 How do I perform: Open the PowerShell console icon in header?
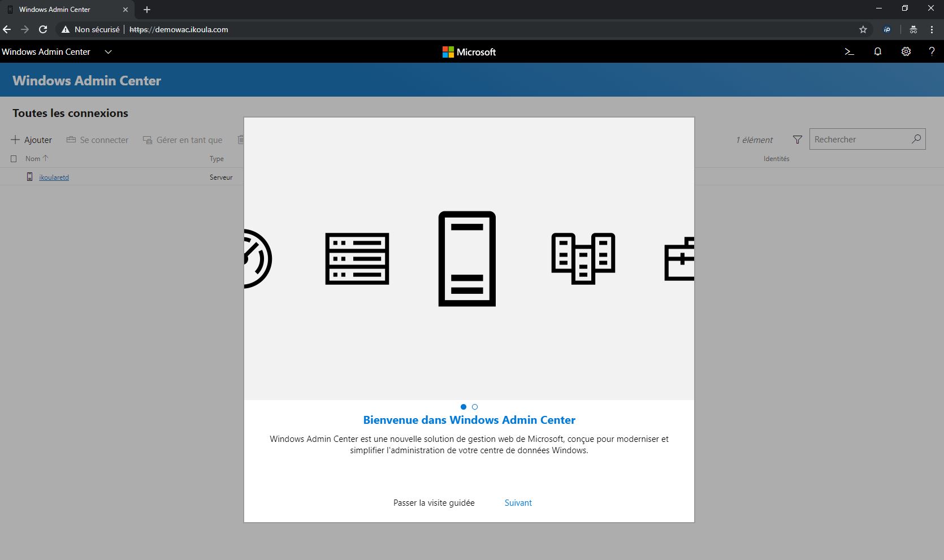click(x=849, y=51)
